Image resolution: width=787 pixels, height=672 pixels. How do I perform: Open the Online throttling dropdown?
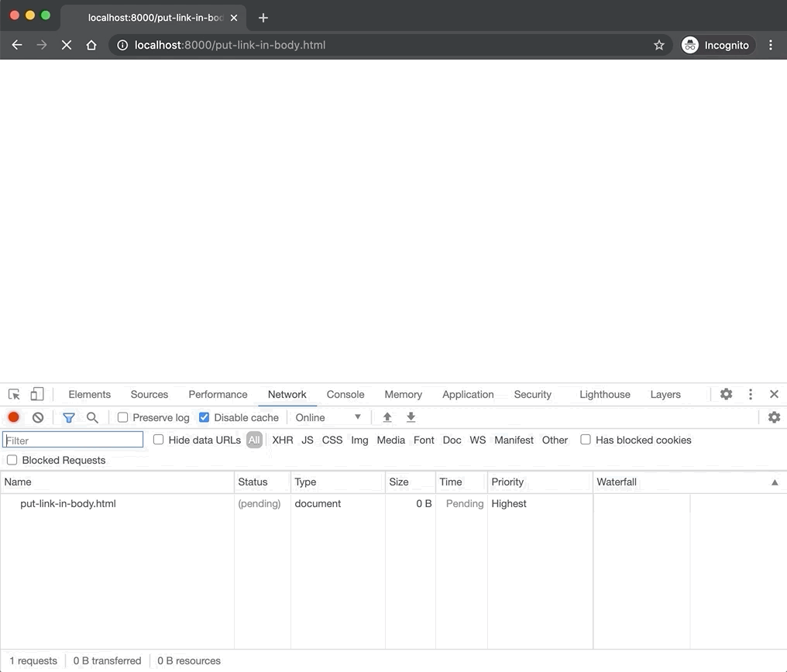point(328,417)
